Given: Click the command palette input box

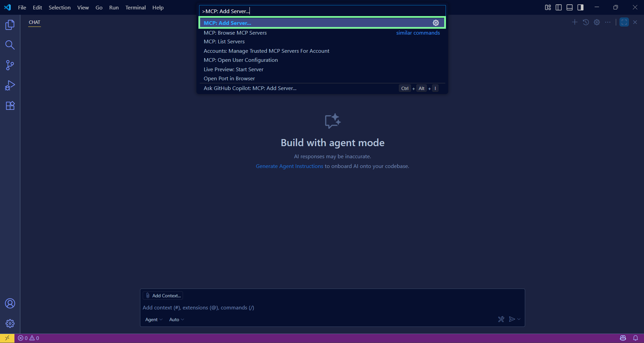Looking at the screenshot, I should [x=322, y=11].
